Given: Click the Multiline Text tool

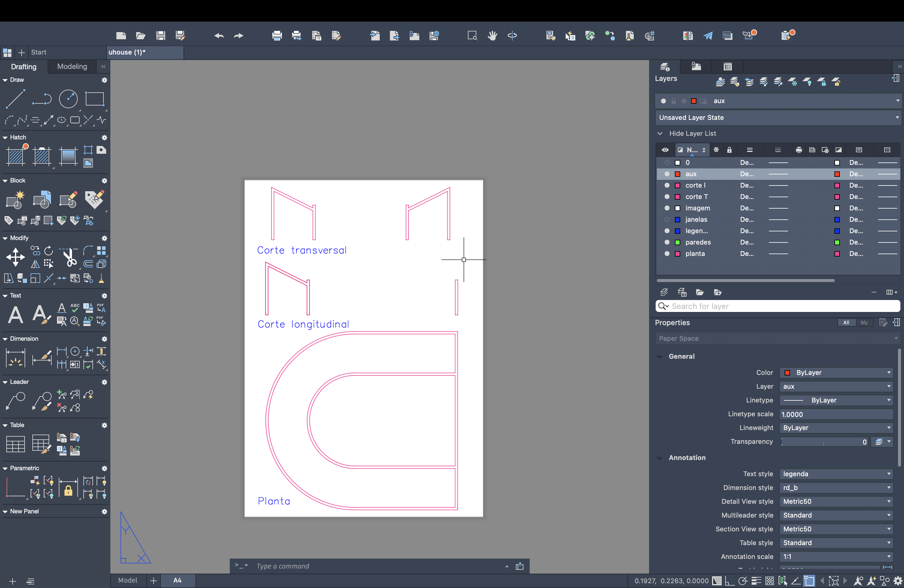Looking at the screenshot, I should click(16, 315).
